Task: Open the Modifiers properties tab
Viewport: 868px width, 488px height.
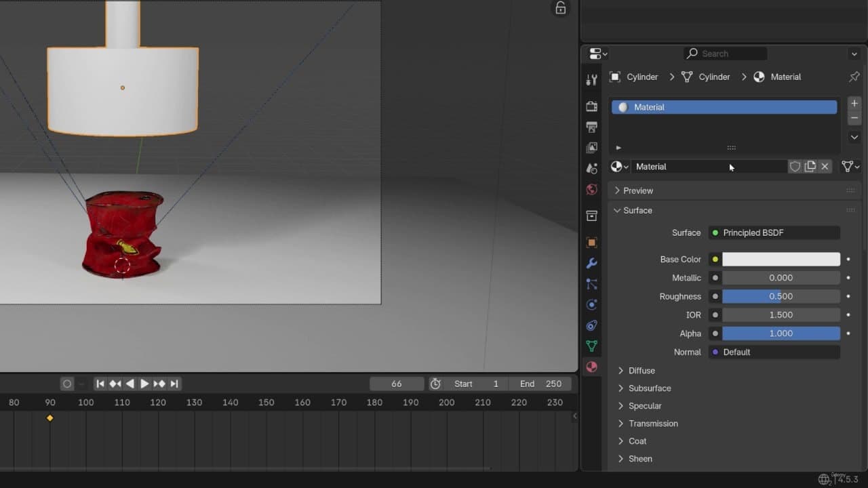Action: [x=591, y=264]
